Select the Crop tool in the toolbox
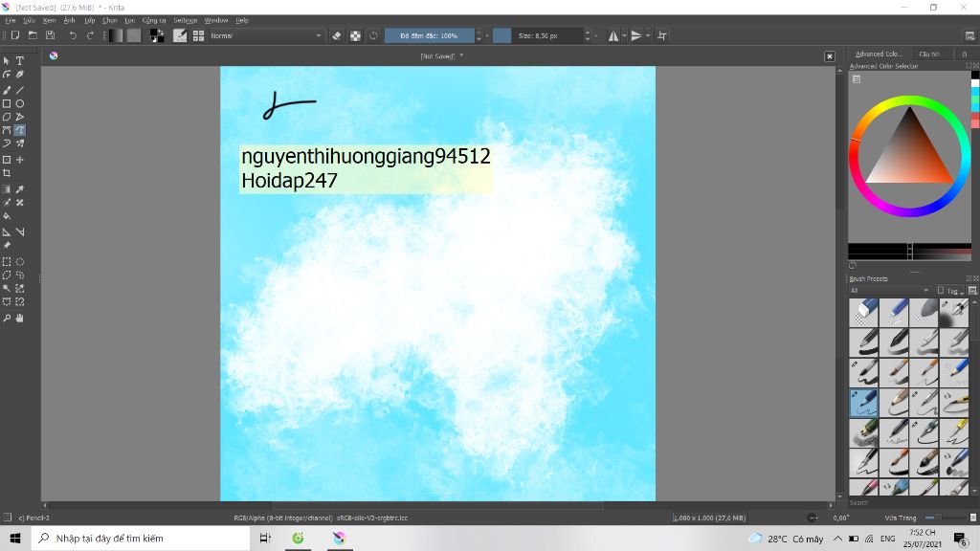The width and height of the screenshot is (980, 551). (x=7, y=173)
